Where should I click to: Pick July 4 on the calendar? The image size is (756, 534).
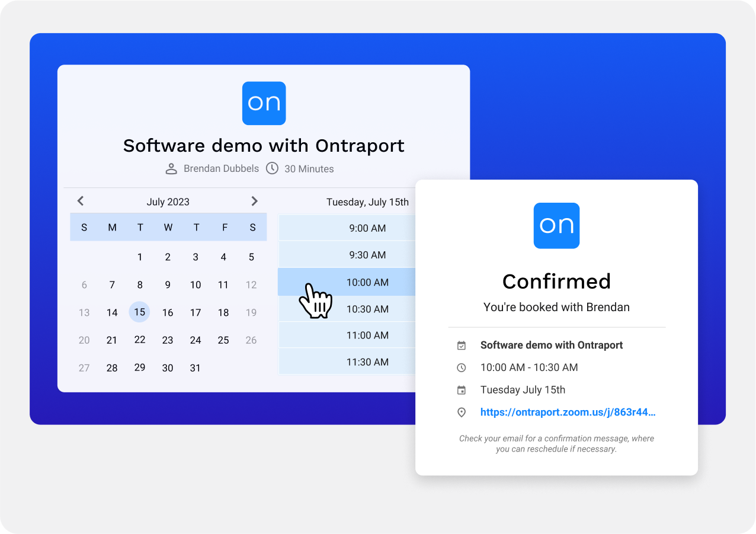[x=223, y=257]
